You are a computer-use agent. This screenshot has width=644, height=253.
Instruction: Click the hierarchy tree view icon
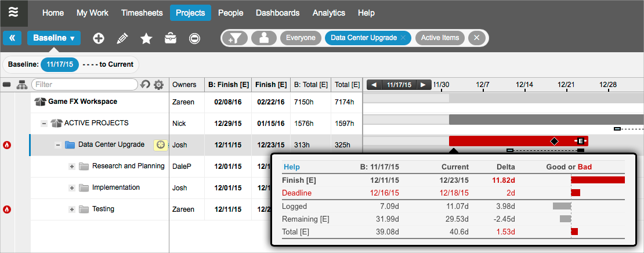point(22,85)
